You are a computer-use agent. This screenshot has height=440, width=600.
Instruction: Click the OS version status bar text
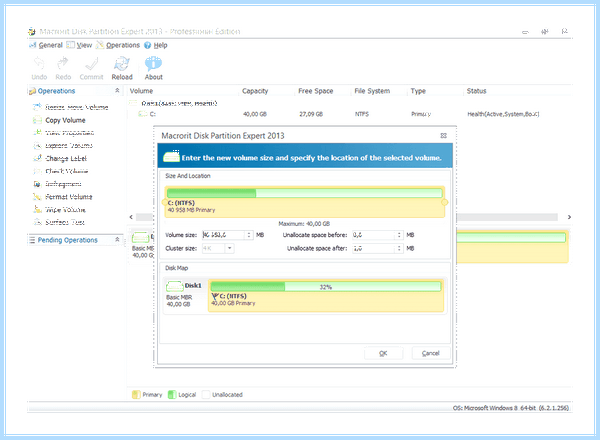click(511, 408)
